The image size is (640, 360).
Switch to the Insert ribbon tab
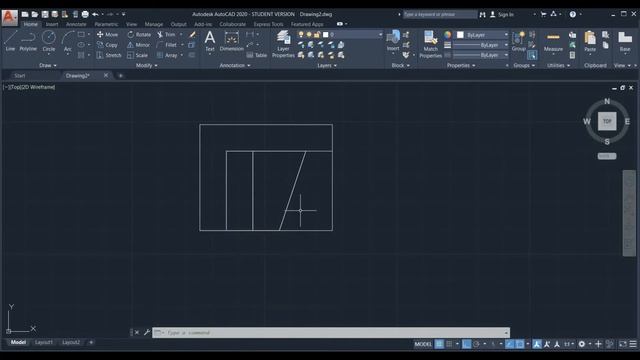click(x=52, y=24)
